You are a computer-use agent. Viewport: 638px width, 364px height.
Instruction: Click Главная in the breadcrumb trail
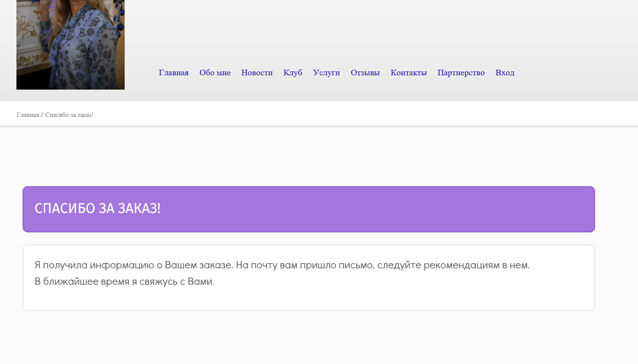[x=28, y=115]
